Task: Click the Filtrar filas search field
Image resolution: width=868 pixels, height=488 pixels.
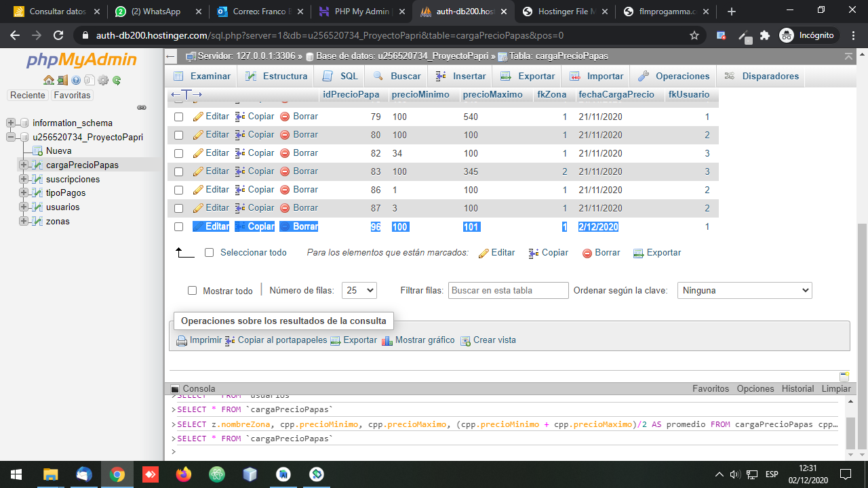Action: point(509,290)
